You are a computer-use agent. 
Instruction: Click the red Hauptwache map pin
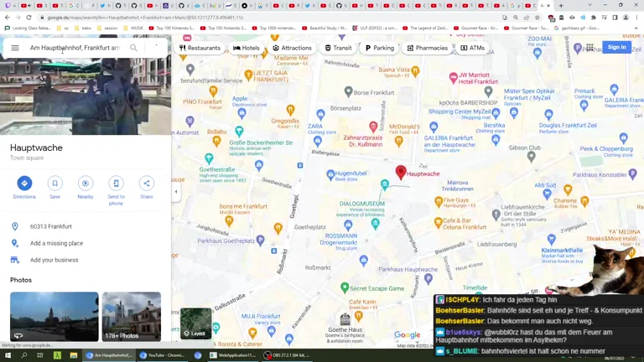[401, 172]
